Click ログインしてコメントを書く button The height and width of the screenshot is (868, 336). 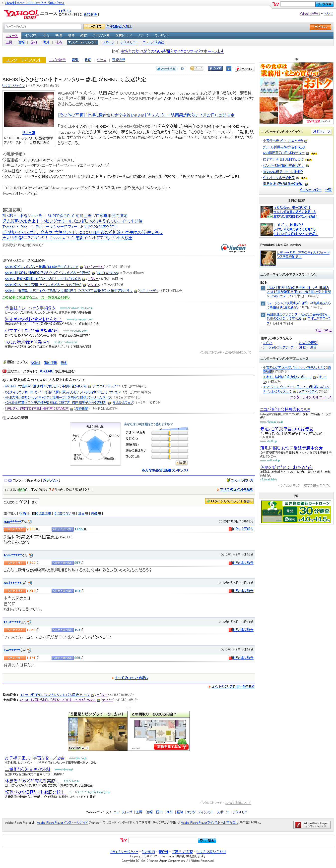(x=229, y=501)
